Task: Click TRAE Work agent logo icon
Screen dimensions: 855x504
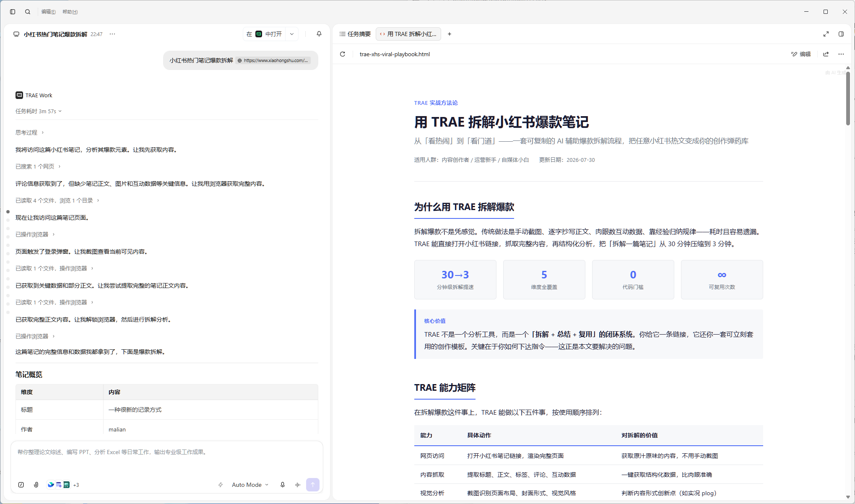Action: click(19, 95)
